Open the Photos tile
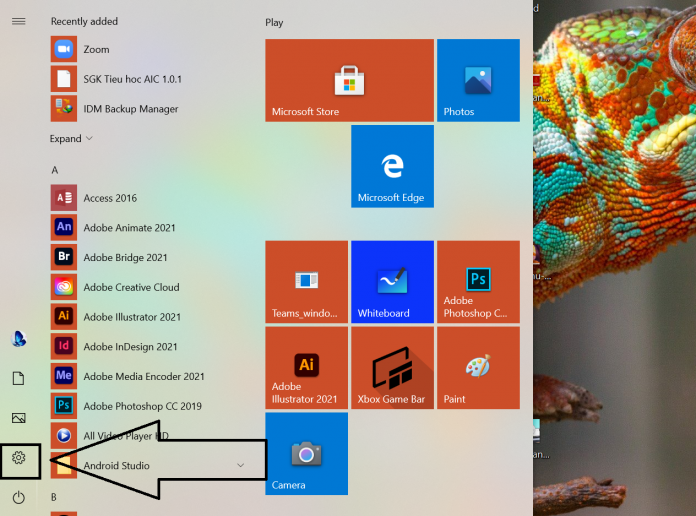696x516 pixels. click(478, 80)
